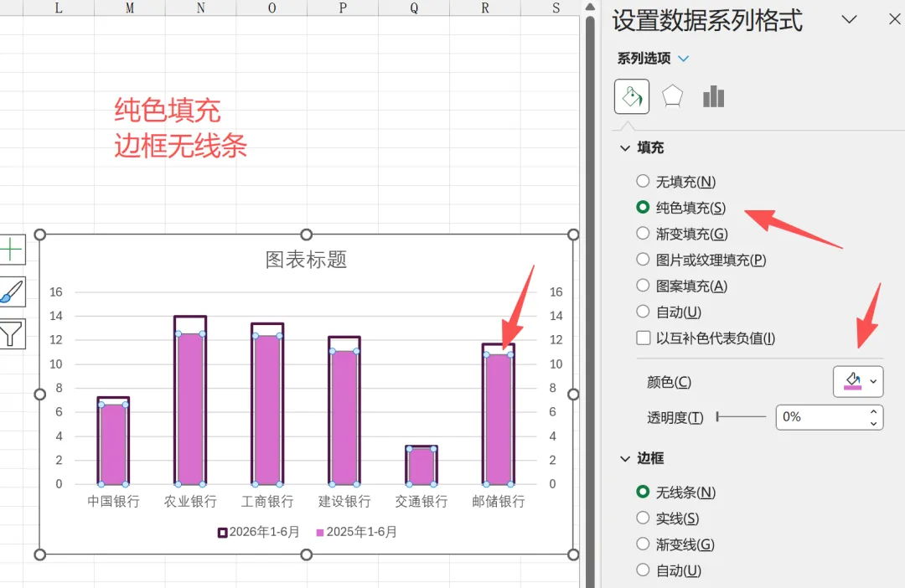Open the Chart Filters funnel button

11,334
